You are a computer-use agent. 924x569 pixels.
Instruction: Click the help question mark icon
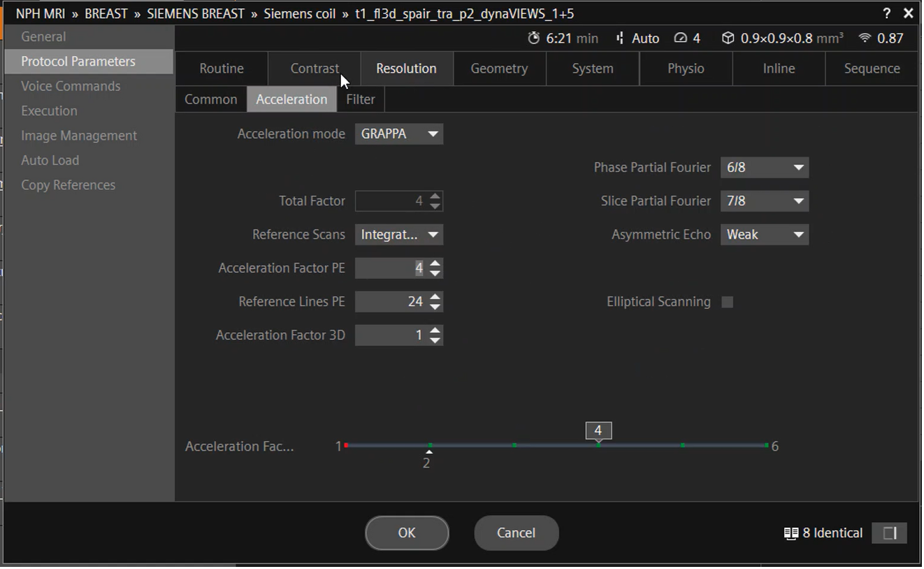[886, 13]
